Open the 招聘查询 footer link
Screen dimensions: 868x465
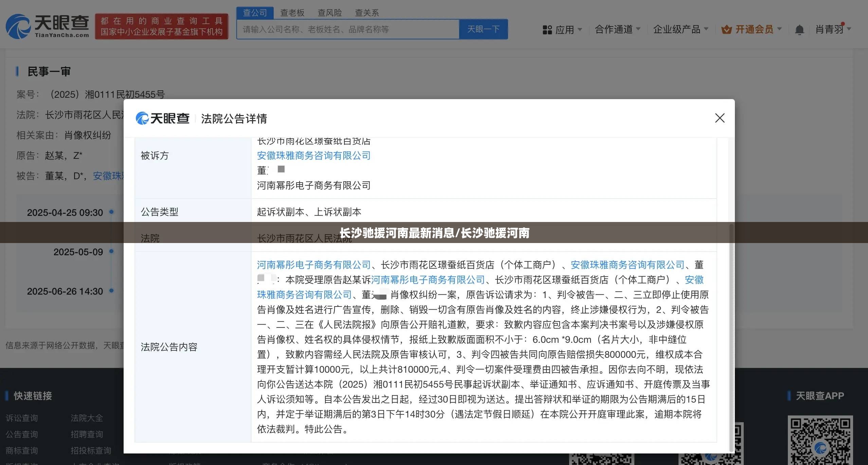(x=87, y=434)
